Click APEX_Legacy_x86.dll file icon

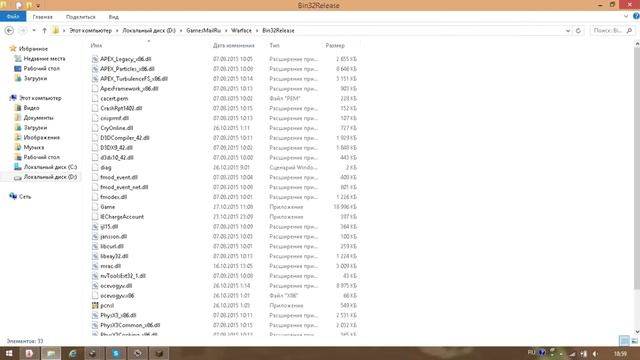[95, 59]
